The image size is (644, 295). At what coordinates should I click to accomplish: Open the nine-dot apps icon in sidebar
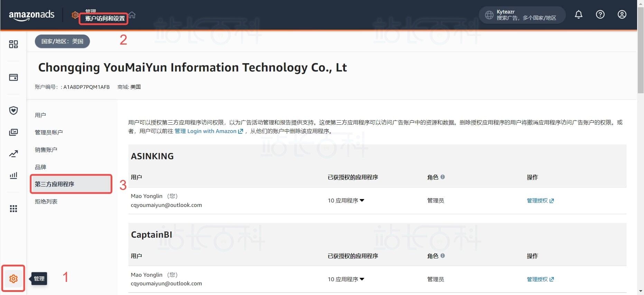pyautogui.click(x=13, y=209)
